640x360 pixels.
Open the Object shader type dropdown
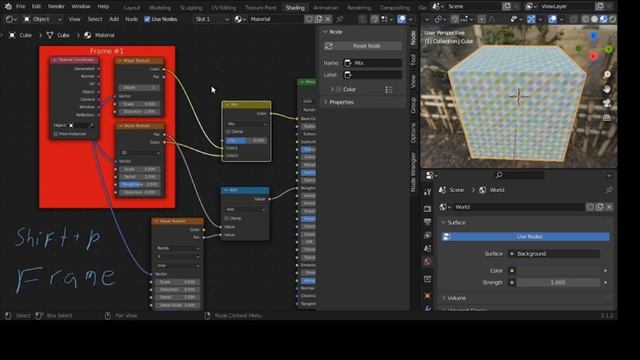pos(42,19)
